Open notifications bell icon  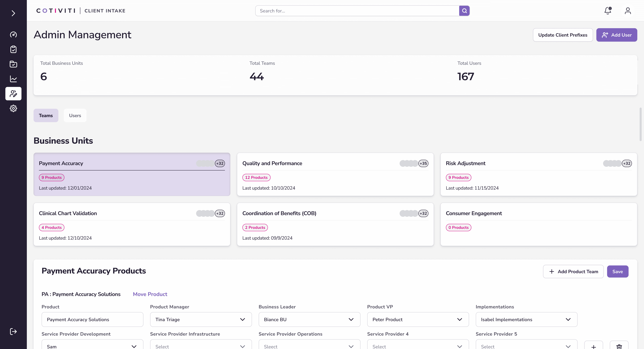pos(608,11)
